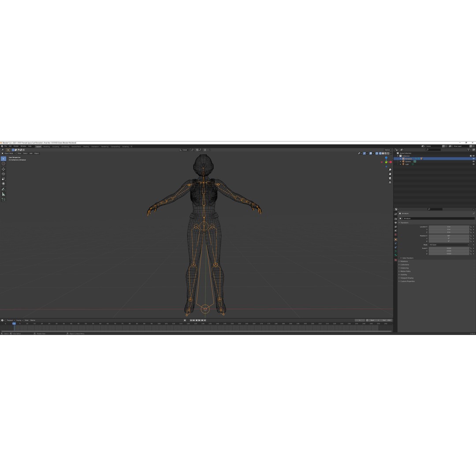Open the Edit menu
This screenshot has height=476, width=476.
(10, 146)
